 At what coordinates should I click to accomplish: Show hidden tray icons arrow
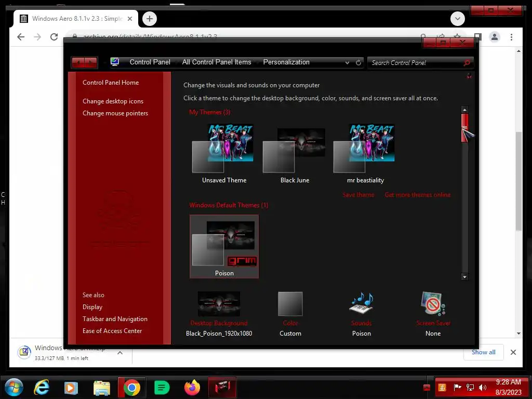(427, 388)
